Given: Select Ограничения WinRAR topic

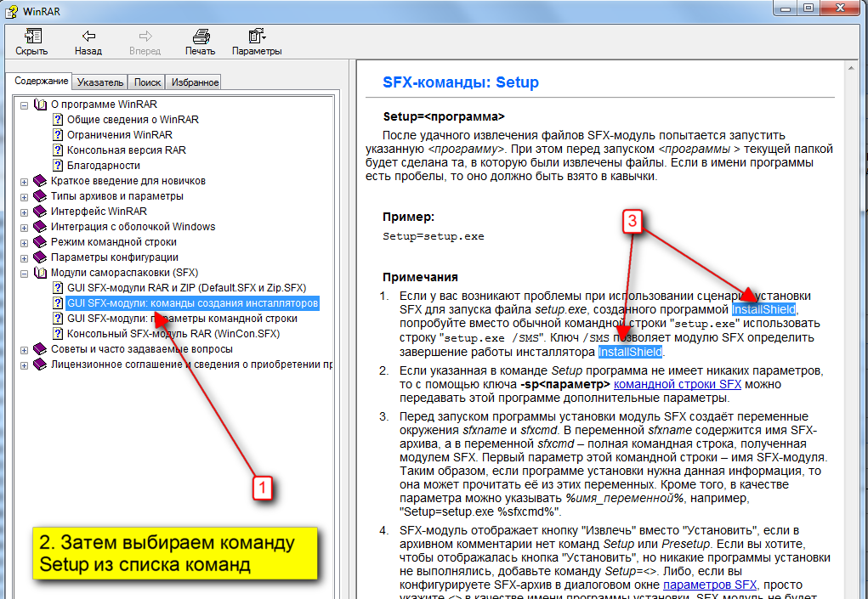Looking at the screenshot, I should coord(120,134).
